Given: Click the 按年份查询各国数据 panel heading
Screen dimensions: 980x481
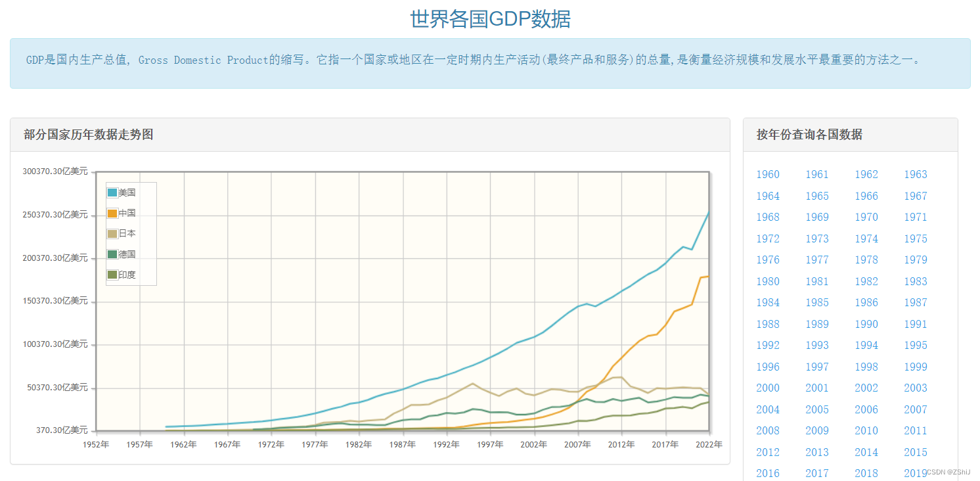Looking at the screenshot, I should 809,135.
